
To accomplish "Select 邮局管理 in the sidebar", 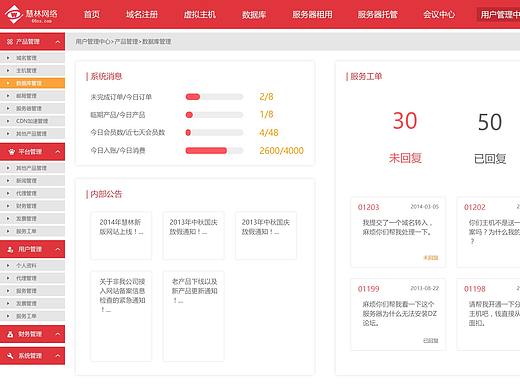I will (x=32, y=96).
